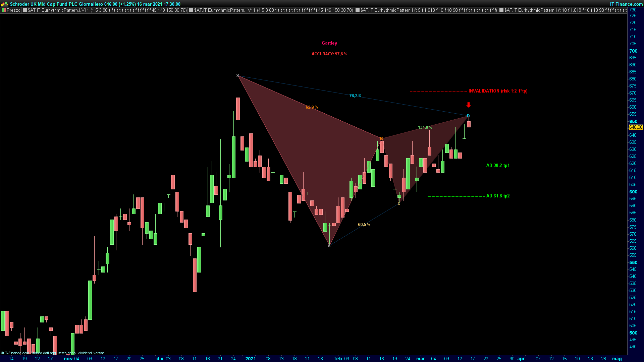Open the IT-Finance.com link at top right
The width and height of the screenshot is (644, 362).
coord(626,4)
